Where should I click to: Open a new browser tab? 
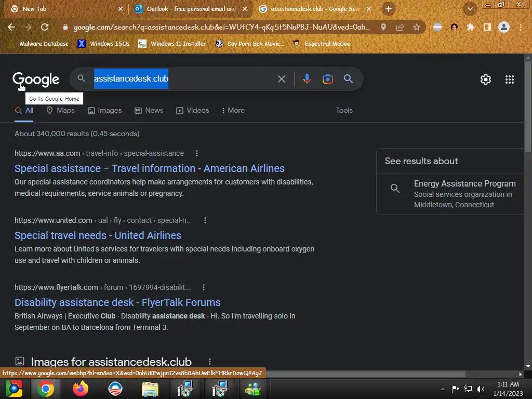389,9
